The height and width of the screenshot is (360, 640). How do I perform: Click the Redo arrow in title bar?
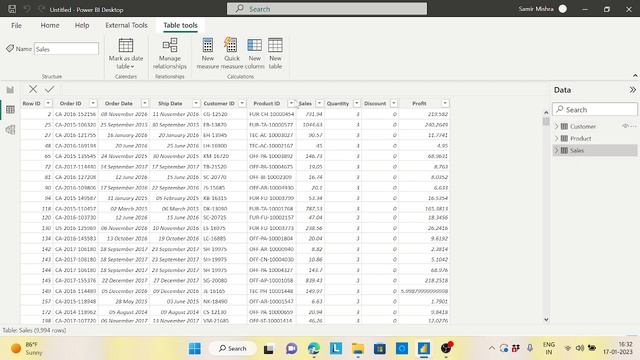point(41,9)
